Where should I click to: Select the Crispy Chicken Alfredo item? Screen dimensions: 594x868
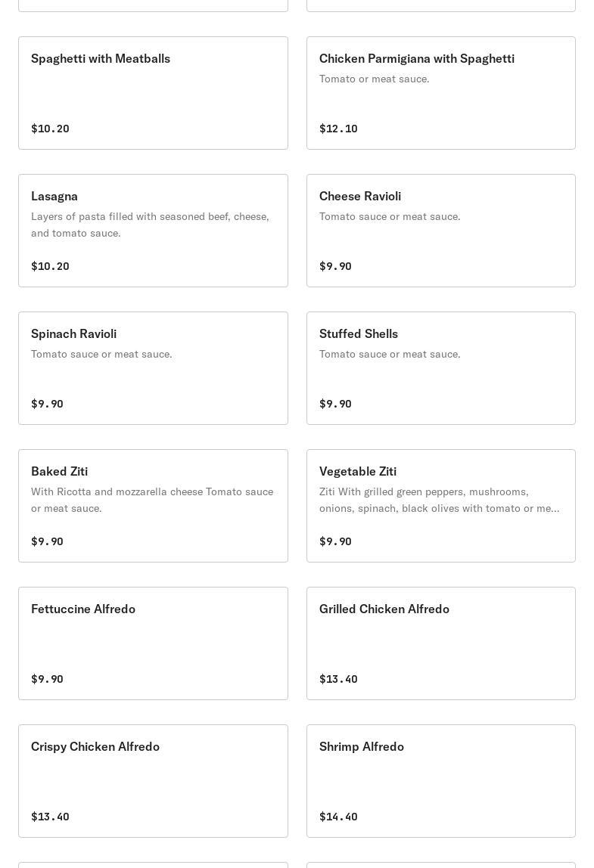click(153, 781)
